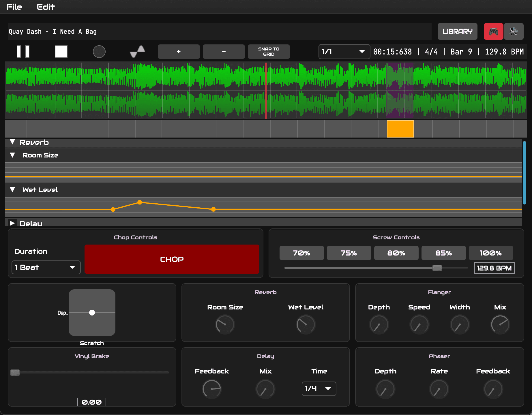Click the speaker audio output icon
The image size is (532, 415).
[x=514, y=31]
